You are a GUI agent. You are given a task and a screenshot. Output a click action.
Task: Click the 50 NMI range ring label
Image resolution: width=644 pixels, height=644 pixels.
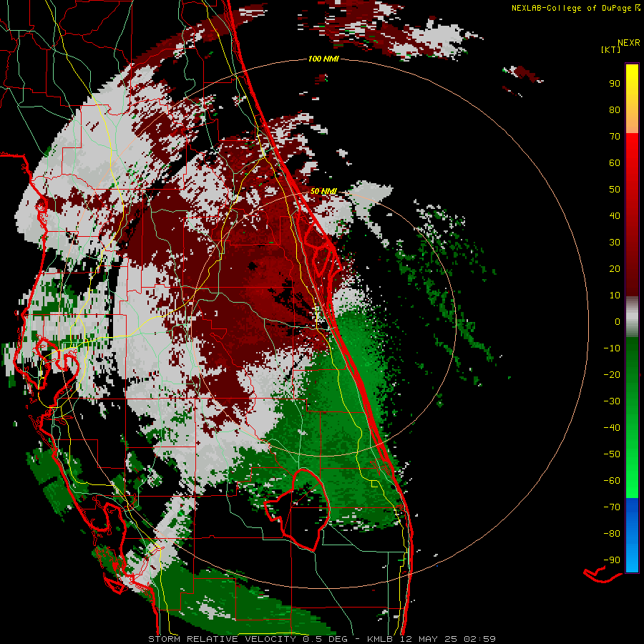point(323,191)
